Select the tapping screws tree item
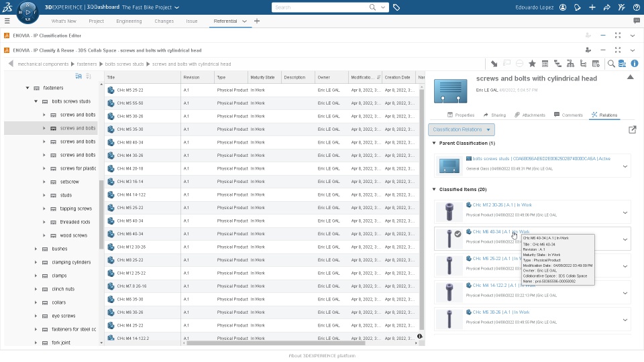The width and height of the screenshot is (644, 362). click(x=76, y=208)
